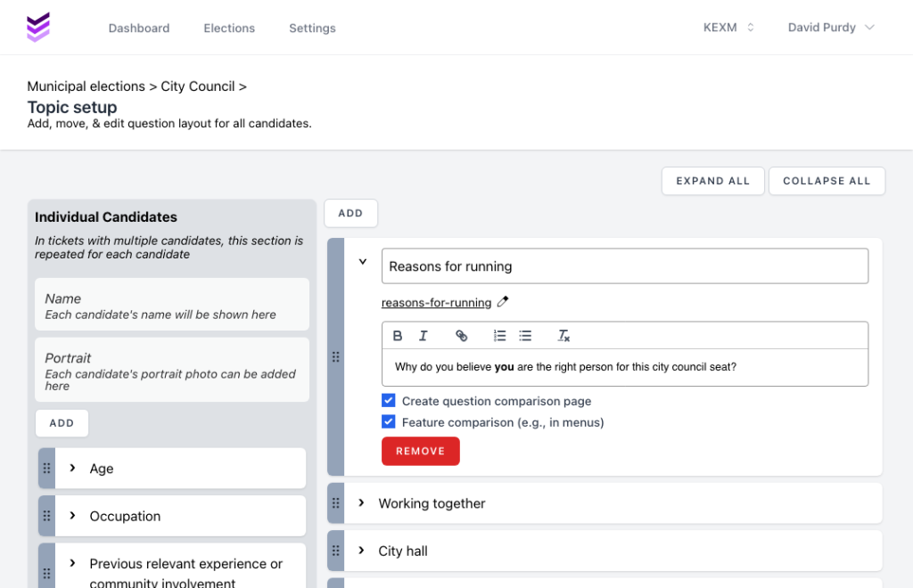Click the question title input field
The height and width of the screenshot is (588, 913).
[x=624, y=266]
